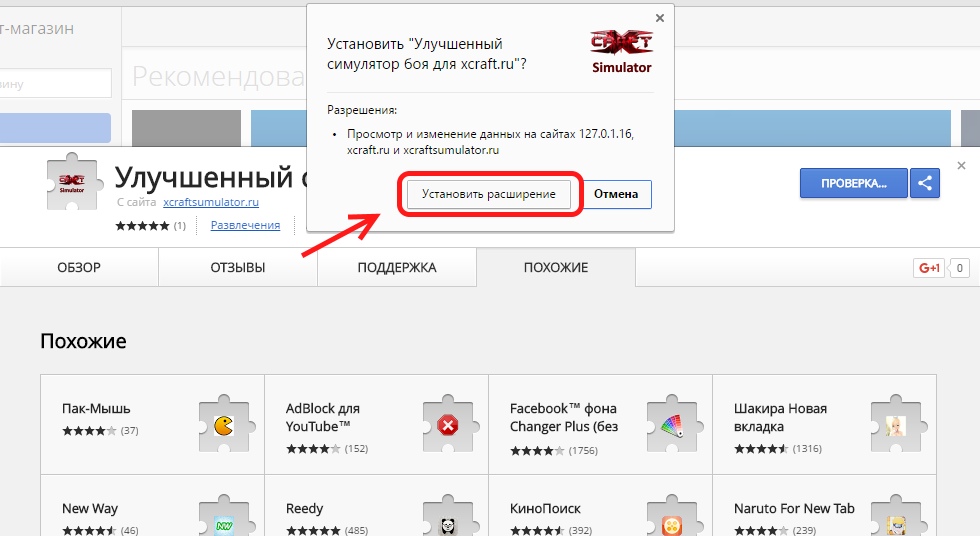980x536 pixels.
Task: Click the Facebook фона Changer color palette icon
Action: click(671, 426)
